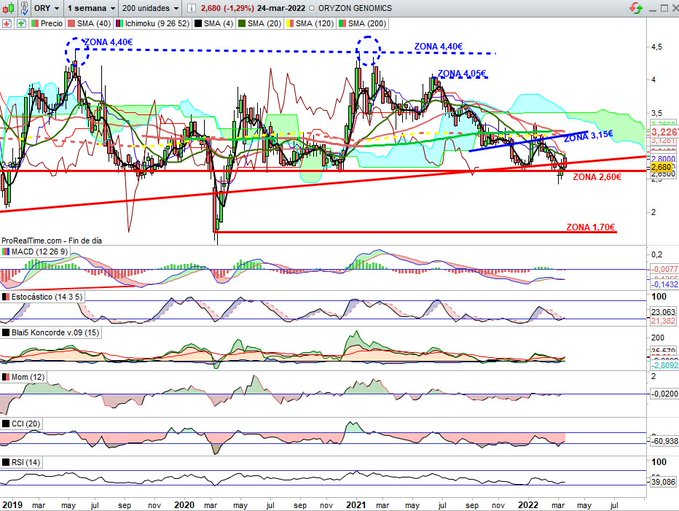Click the Precio green/red color swatch
The width and height of the screenshot is (679, 511).
click(x=35, y=23)
